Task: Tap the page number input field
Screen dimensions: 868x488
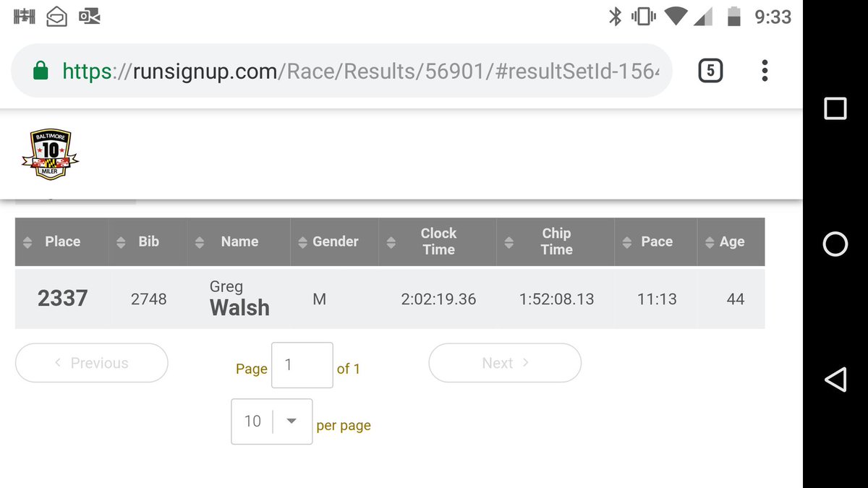Action: pyautogui.click(x=302, y=365)
